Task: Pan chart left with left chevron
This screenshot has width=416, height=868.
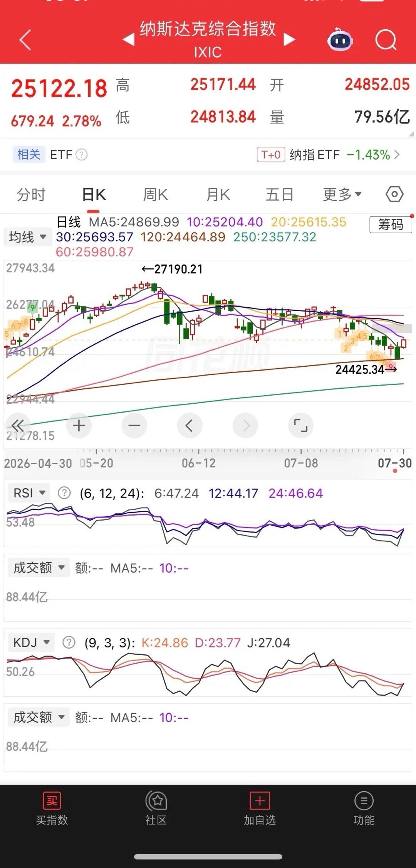Action: (190, 426)
